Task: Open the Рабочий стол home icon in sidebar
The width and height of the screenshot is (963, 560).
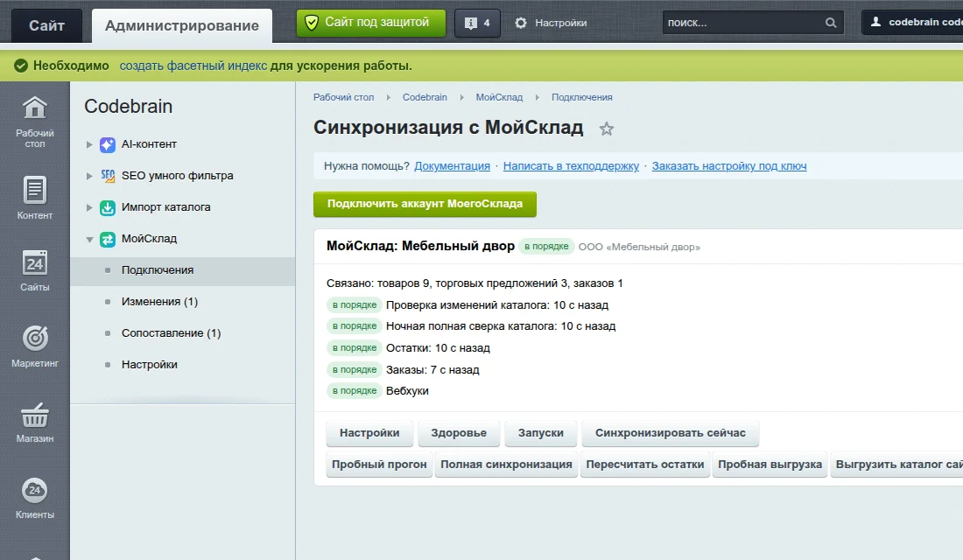Action: pos(35,108)
